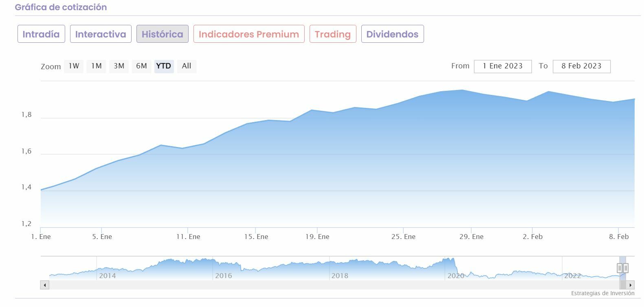
Task: Click the left range handle in the navigator
Action: (620, 268)
